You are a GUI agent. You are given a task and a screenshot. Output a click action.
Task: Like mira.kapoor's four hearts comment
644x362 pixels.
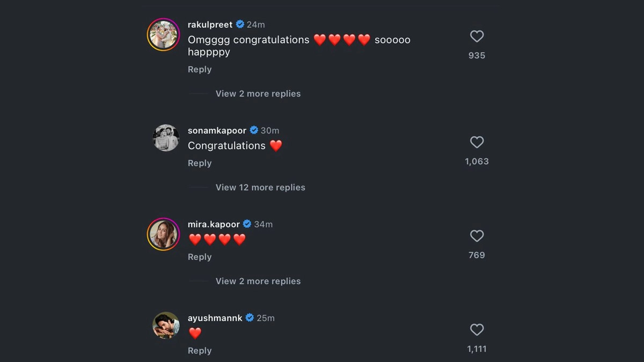tap(477, 236)
